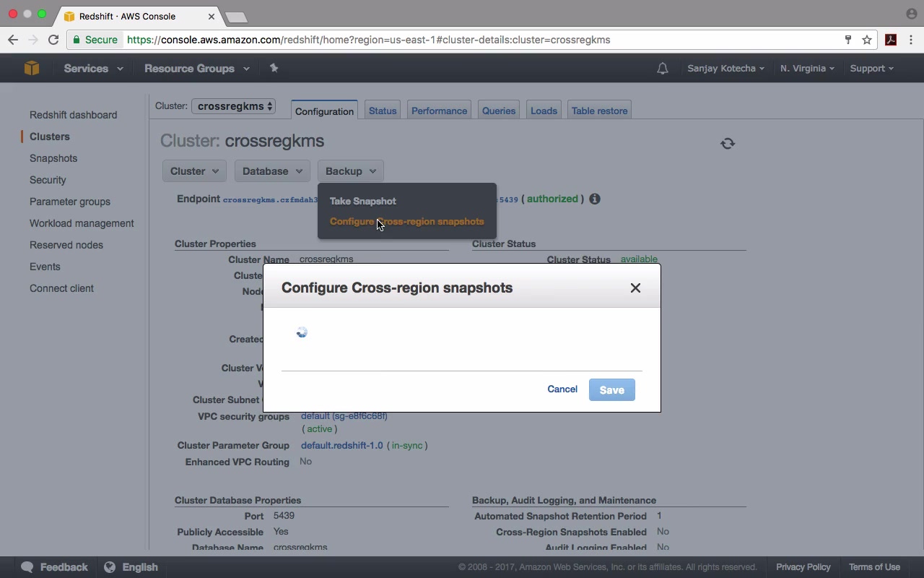Click the 'authorized' status text
924x578 pixels.
point(552,199)
